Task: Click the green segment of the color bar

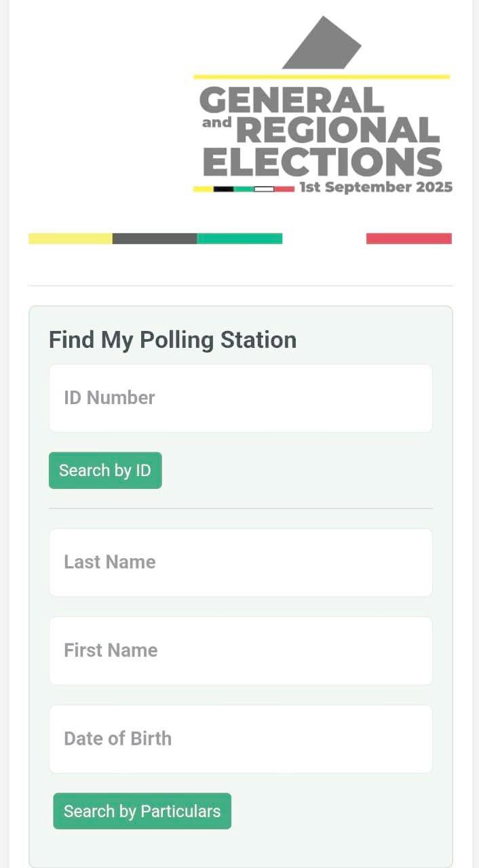Action: [x=240, y=239]
